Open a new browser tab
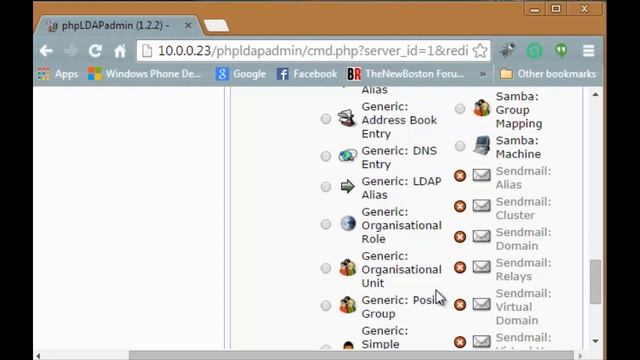 pyautogui.click(x=216, y=26)
